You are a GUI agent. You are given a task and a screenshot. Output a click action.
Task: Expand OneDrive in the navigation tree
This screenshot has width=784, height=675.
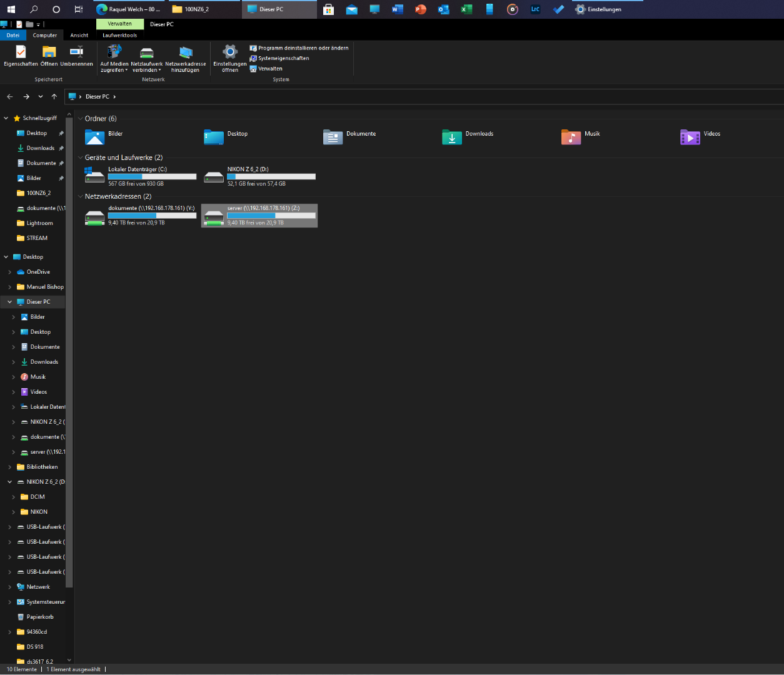click(9, 272)
